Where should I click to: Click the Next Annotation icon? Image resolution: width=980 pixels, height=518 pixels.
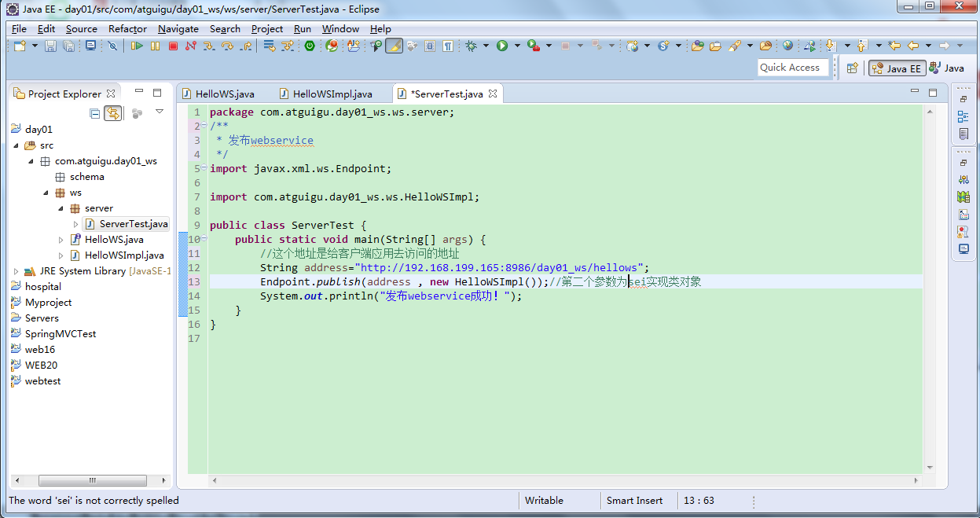click(830, 46)
